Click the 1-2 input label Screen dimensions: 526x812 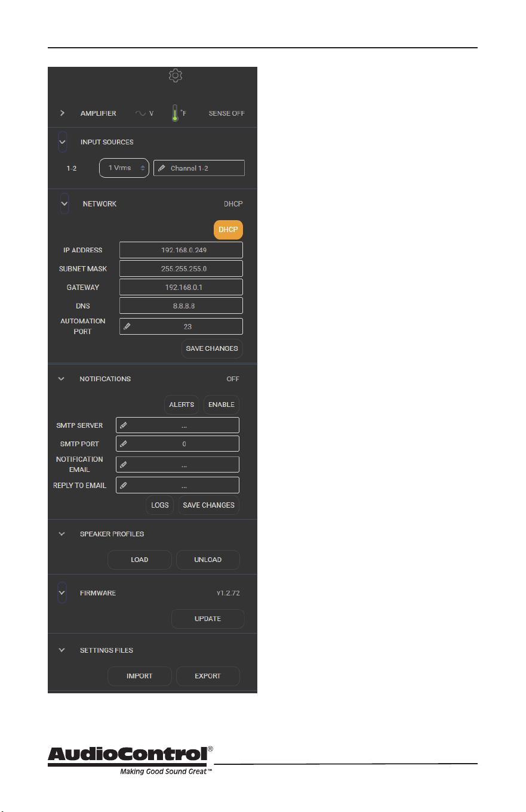click(72, 169)
